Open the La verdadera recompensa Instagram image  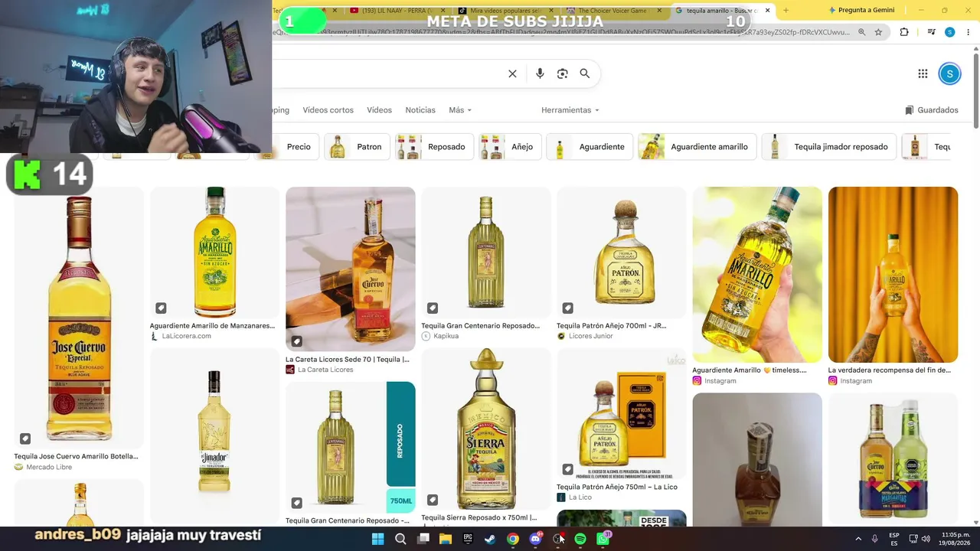pyautogui.click(x=893, y=275)
